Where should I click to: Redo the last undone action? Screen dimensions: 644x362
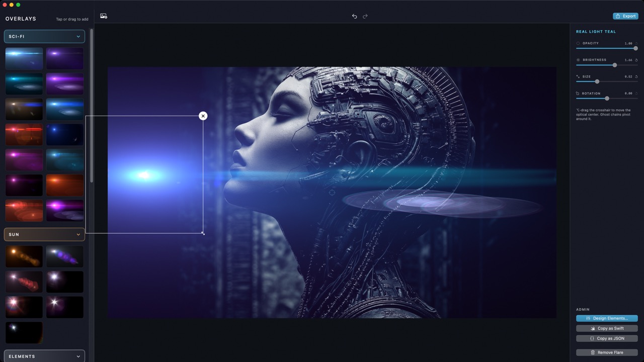(365, 16)
